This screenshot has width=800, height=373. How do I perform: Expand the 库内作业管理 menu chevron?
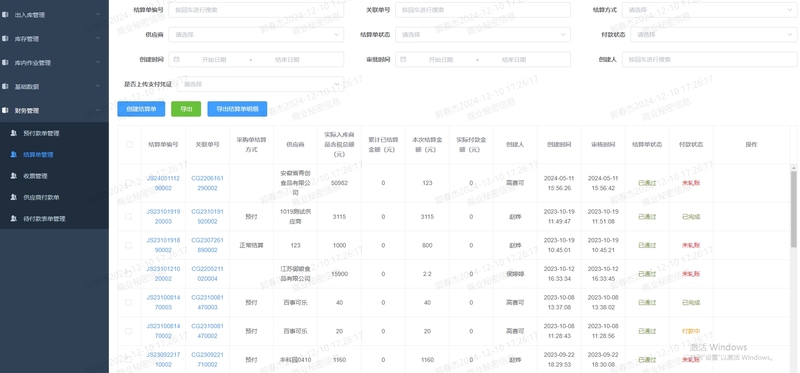pyautogui.click(x=97, y=63)
